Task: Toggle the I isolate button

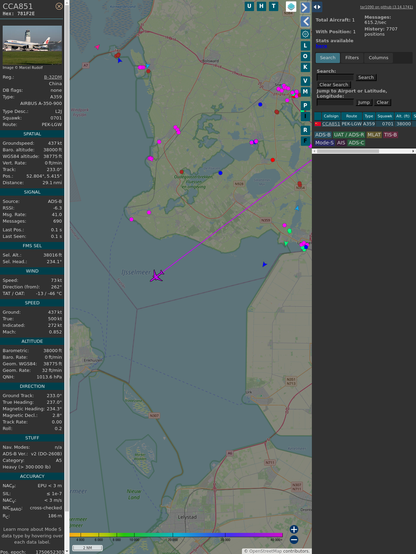Action: tap(305, 116)
